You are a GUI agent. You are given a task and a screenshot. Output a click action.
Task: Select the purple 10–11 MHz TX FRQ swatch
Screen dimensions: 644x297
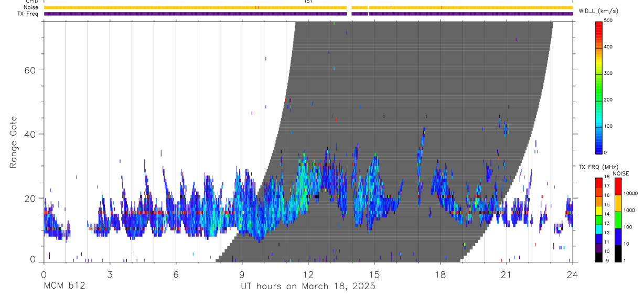599,248
